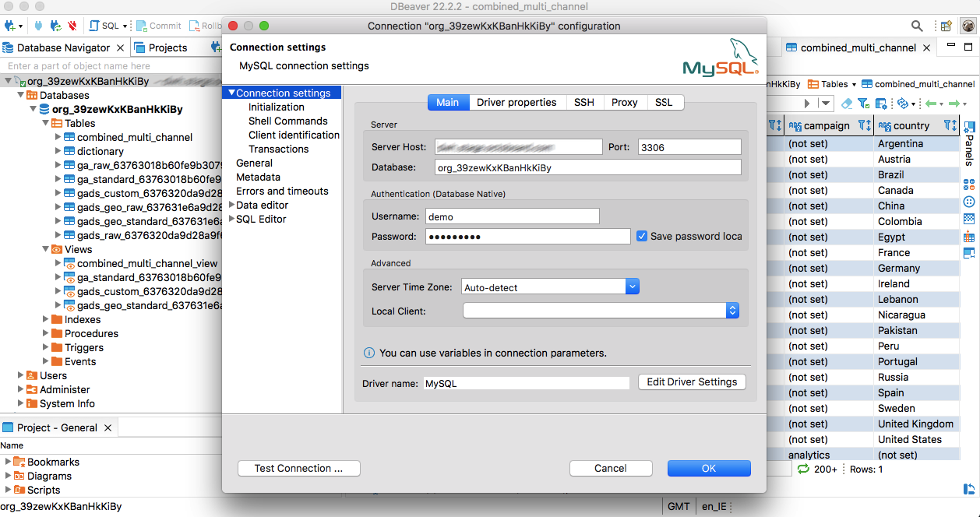This screenshot has height=517, width=980.
Task: Click the perspective grid icon with star
Action: point(946,26)
